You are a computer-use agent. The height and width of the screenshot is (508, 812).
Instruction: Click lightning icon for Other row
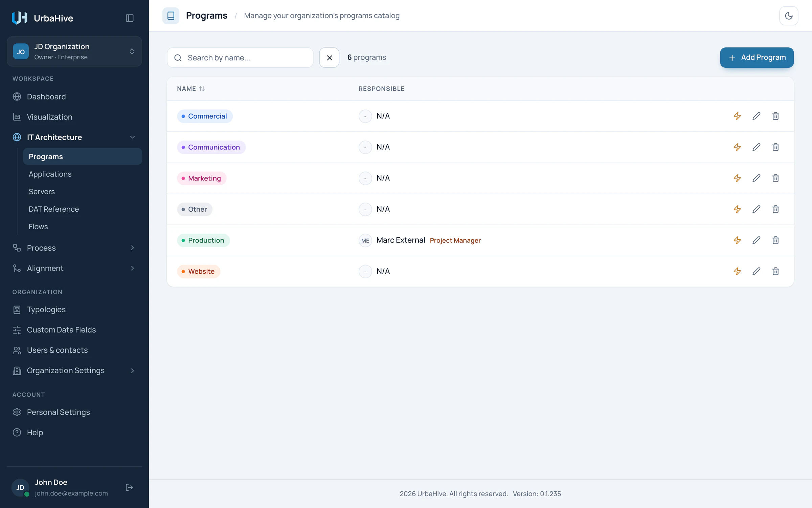point(737,209)
